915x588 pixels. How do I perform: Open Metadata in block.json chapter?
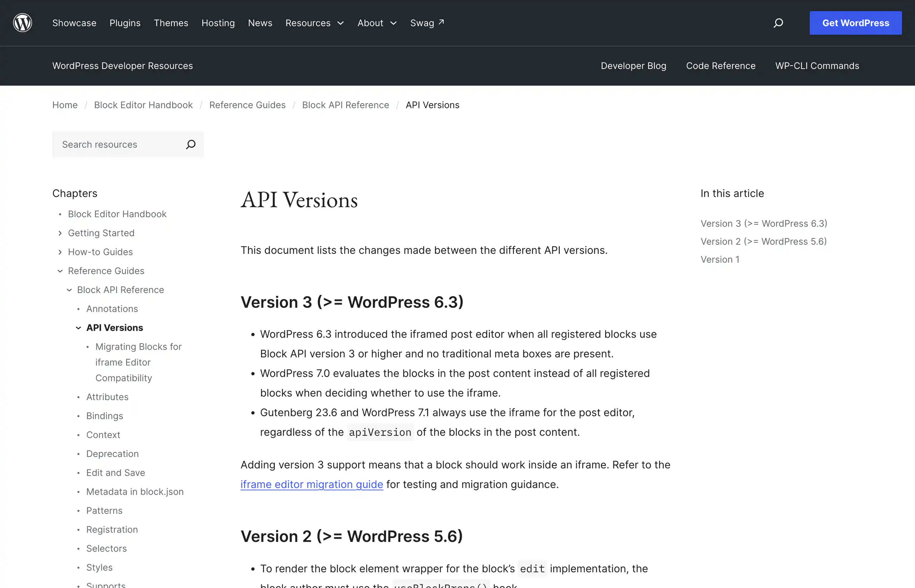(x=135, y=492)
